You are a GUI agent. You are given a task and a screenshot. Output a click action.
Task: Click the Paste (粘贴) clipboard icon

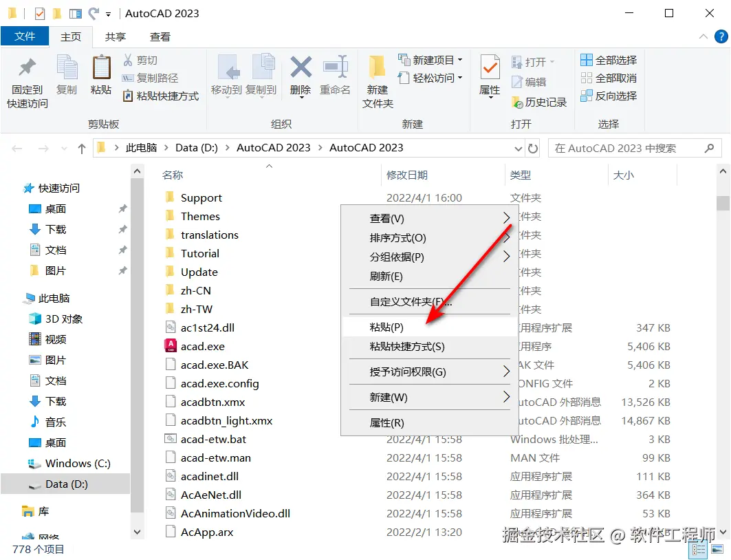click(101, 68)
